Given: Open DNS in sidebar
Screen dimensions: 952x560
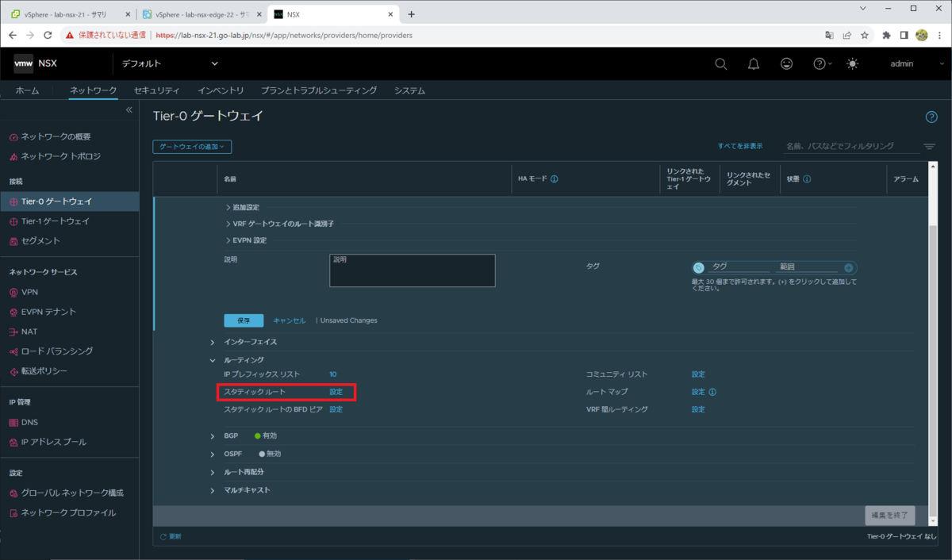Looking at the screenshot, I should (29, 422).
